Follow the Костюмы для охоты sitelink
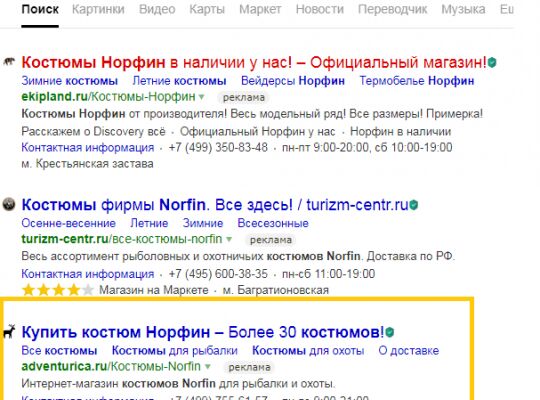The image size is (540, 400). click(308, 351)
